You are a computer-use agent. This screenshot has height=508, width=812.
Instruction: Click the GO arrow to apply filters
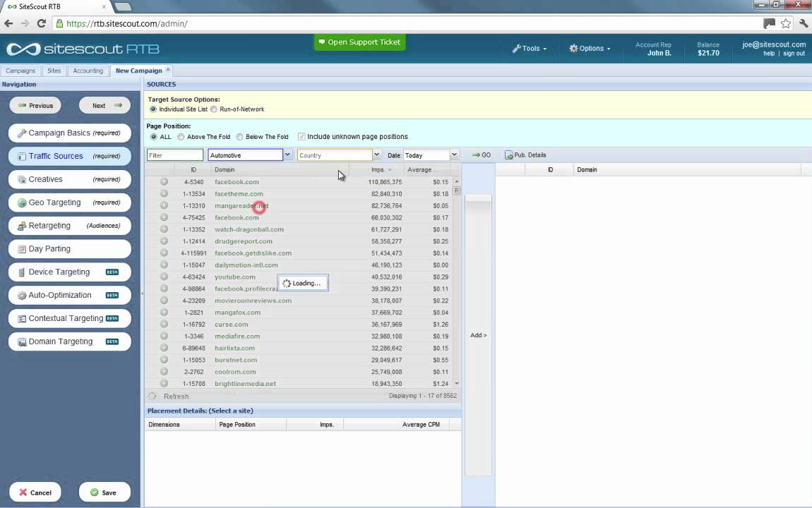point(481,155)
